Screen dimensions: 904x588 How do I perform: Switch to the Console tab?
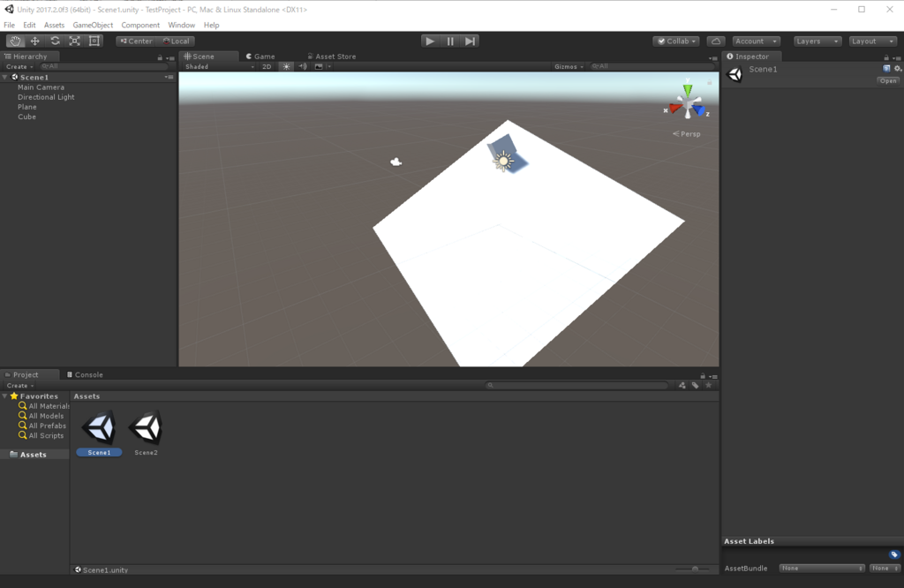click(85, 374)
